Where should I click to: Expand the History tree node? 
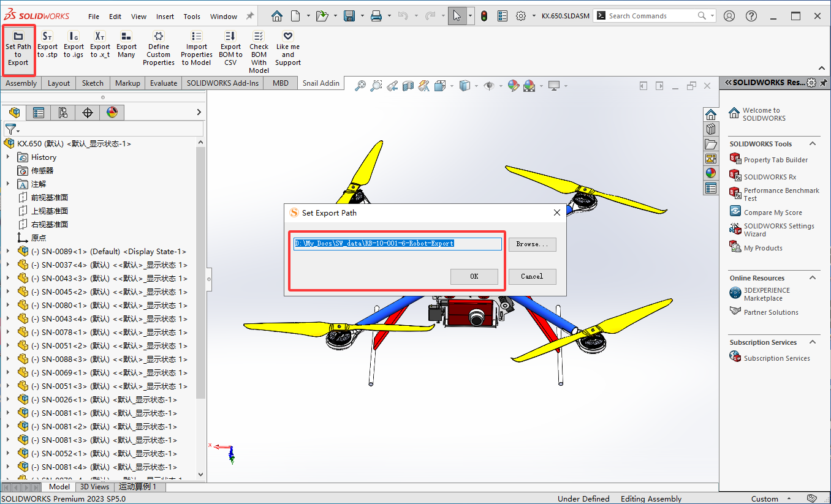pyautogui.click(x=8, y=157)
